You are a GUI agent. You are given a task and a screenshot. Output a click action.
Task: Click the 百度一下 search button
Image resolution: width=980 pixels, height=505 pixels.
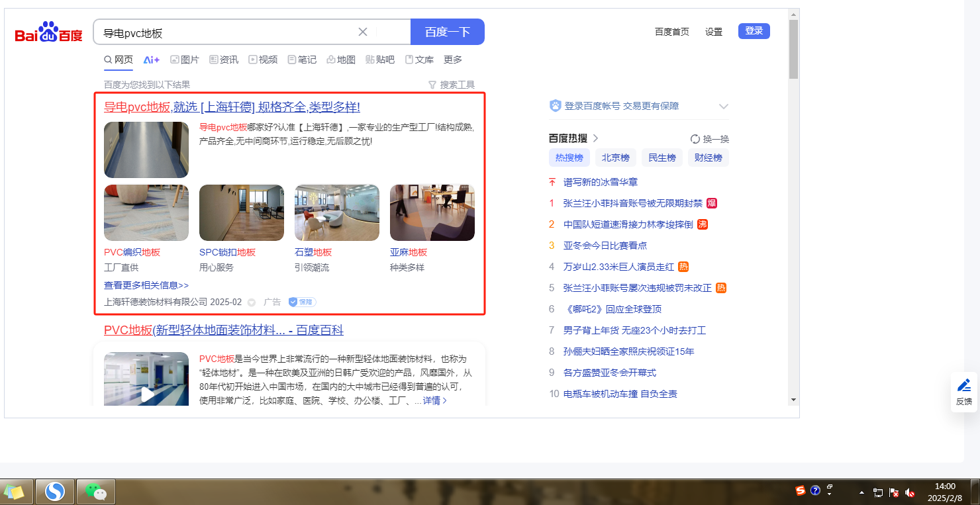448,32
